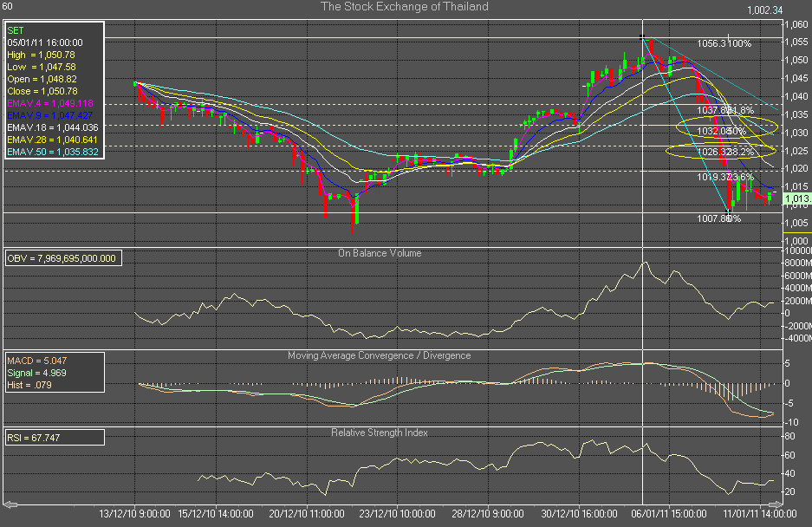
Task: Click the 15/12/10 14:00:00 time axis label
Action: point(216,513)
